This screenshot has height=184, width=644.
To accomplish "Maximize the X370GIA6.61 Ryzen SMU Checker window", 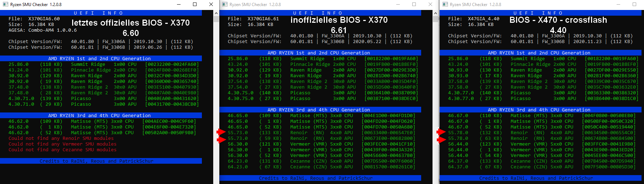I will [x=414, y=4].
